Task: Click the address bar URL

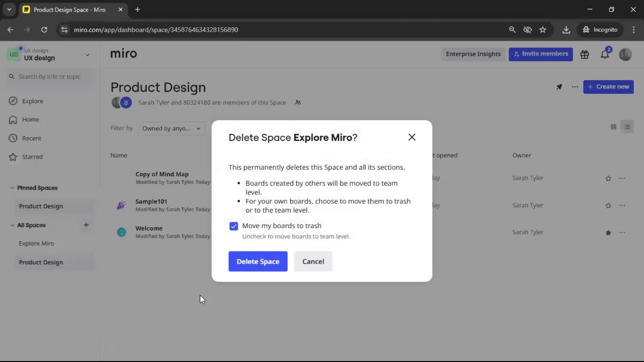Action: pyautogui.click(x=156, y=30)
